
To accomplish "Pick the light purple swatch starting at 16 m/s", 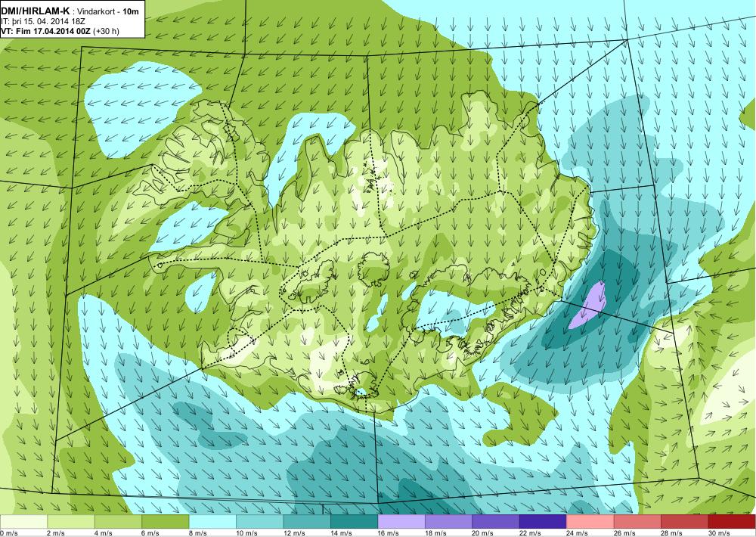I will pyautogui.click(x=401, y=522).
